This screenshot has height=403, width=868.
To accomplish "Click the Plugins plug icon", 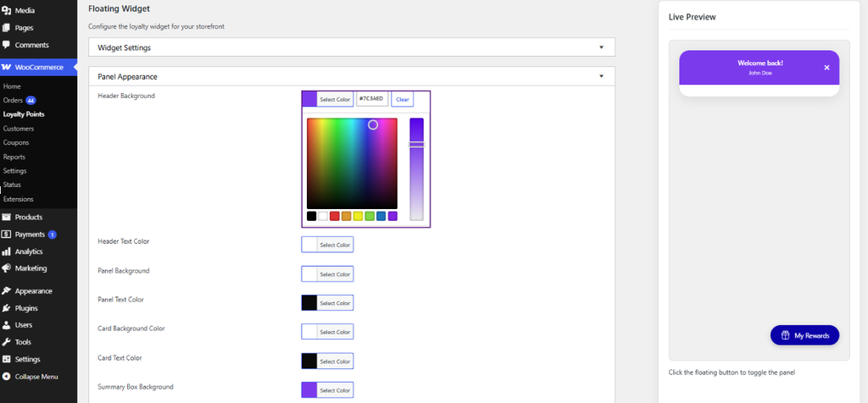I will pyautogui.click(x=6, y=308).
